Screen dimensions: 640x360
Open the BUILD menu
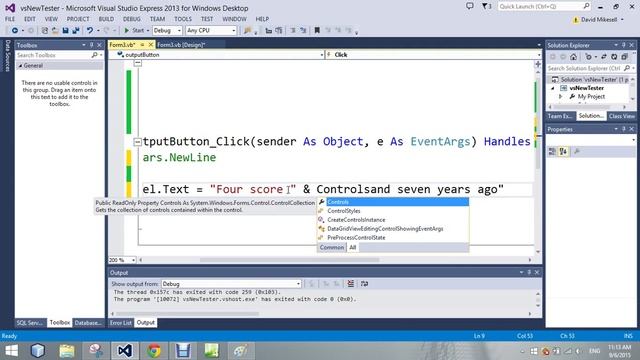click(106, 19)
